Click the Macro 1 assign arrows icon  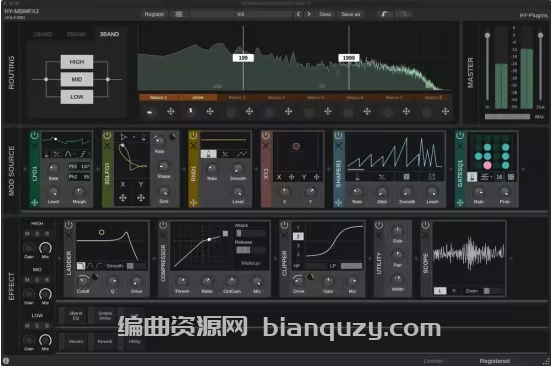click(x=170, y=112)
